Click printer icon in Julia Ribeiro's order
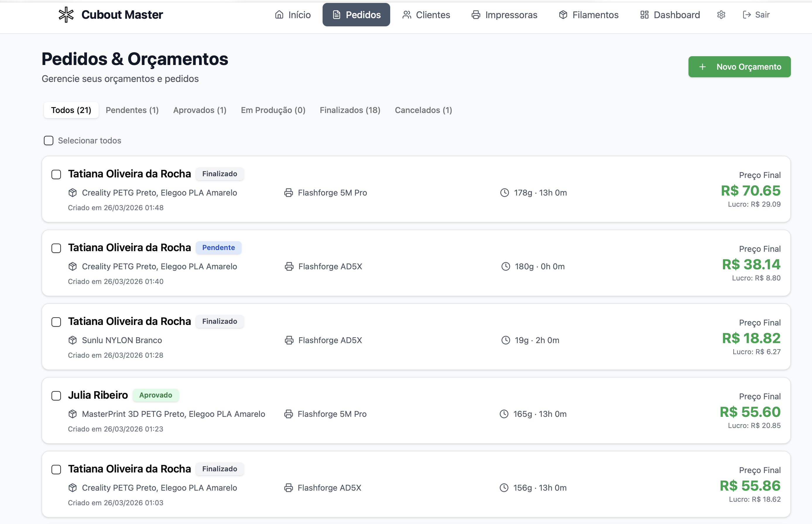This screenshot has height=524, width=812. (x=288, y=414)
